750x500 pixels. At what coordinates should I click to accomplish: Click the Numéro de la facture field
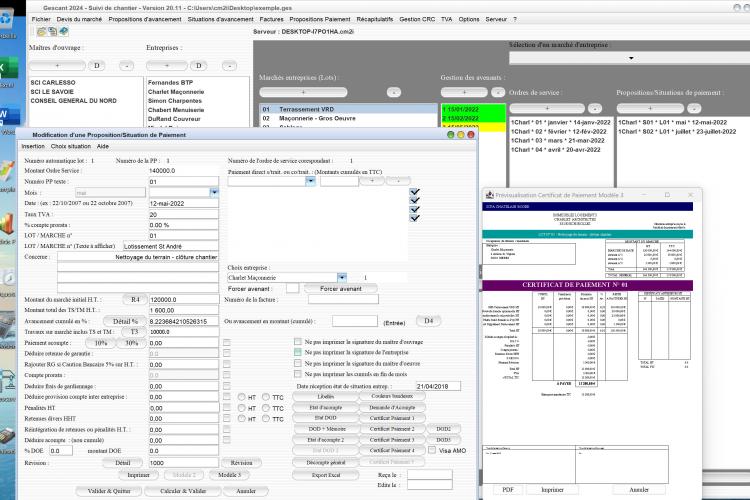(343, 300)
